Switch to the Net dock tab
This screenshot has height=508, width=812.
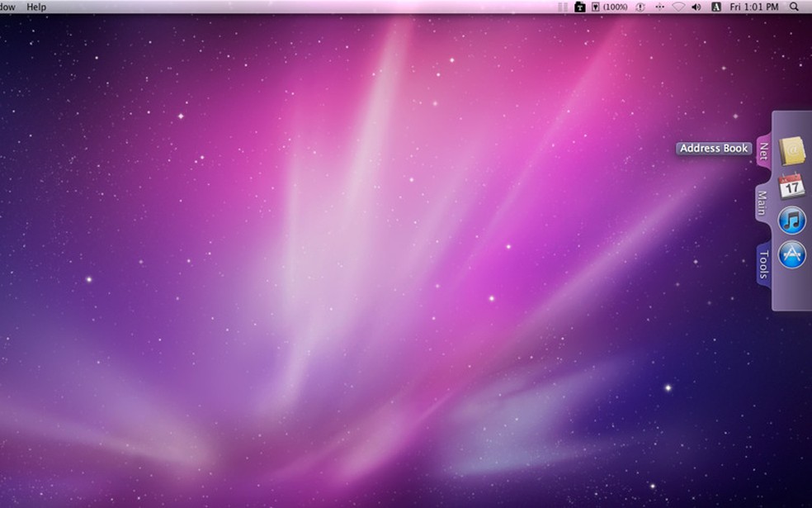pos(764,152)
